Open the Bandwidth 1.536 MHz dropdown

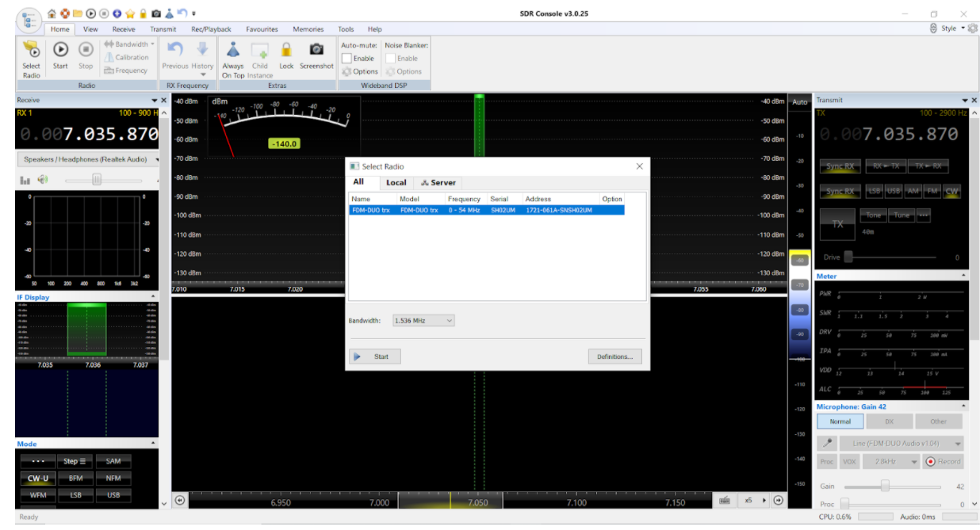click(423, 321)
